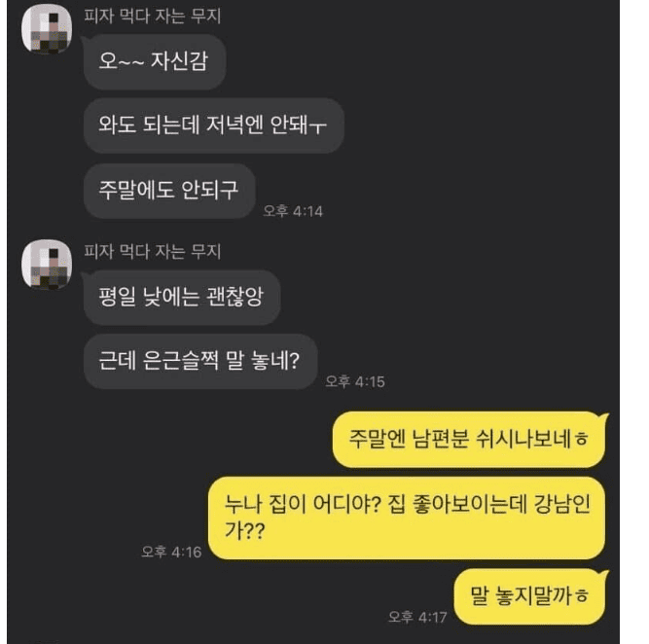Select yellow bubble asking '누나 집이 어디야?'

(x=407, y=518)
